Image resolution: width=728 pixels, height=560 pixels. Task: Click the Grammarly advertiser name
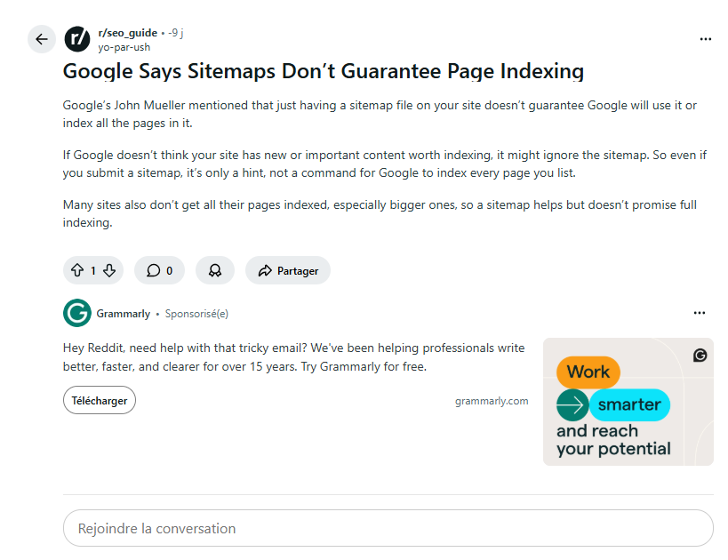tap(123, 314)
